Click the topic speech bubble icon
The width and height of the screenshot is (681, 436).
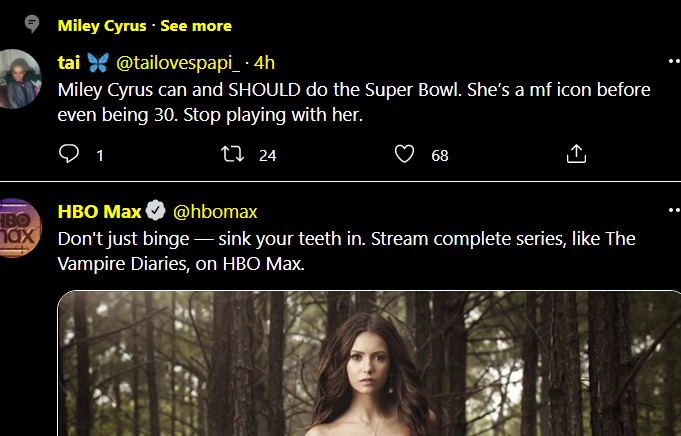click(x=31, y=24)
